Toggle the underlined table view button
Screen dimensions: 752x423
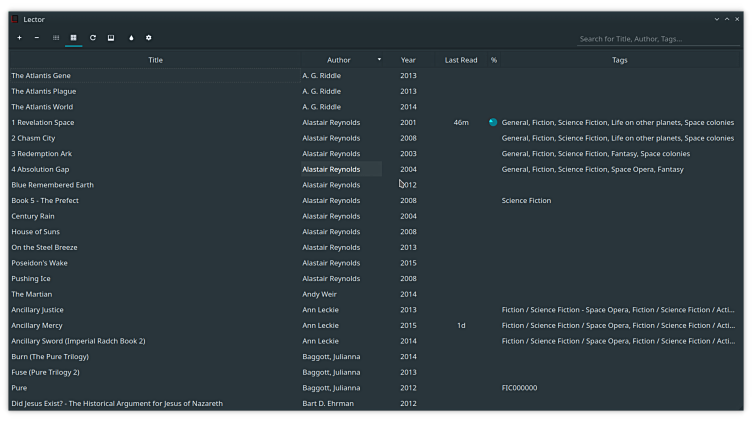[x=74, y=38]
